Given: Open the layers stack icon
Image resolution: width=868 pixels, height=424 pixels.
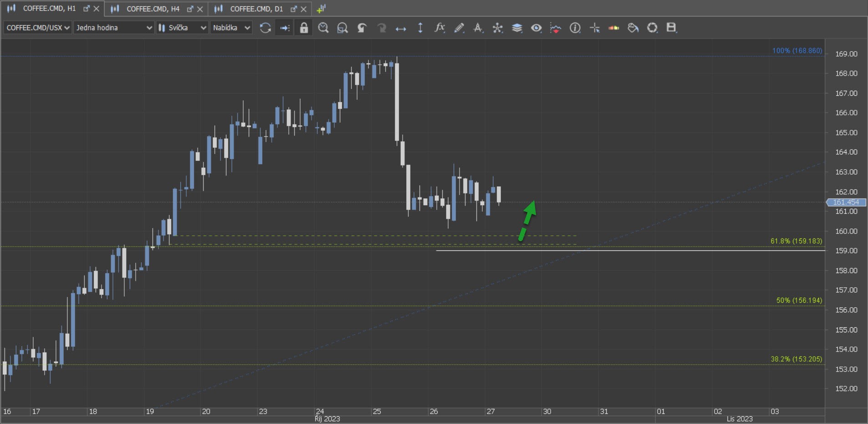Looking at the screenshot, I should [517, 28].
